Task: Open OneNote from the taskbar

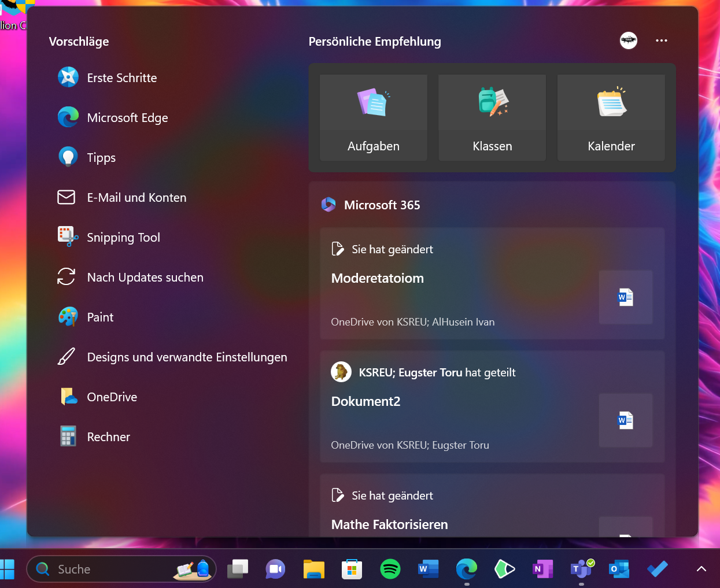Action: coord(542,569)
